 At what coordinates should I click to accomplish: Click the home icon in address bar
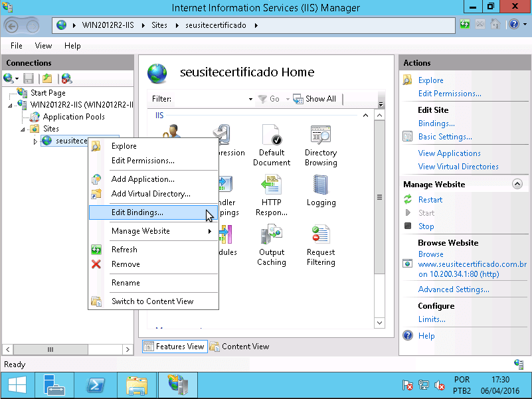point(495,25)
